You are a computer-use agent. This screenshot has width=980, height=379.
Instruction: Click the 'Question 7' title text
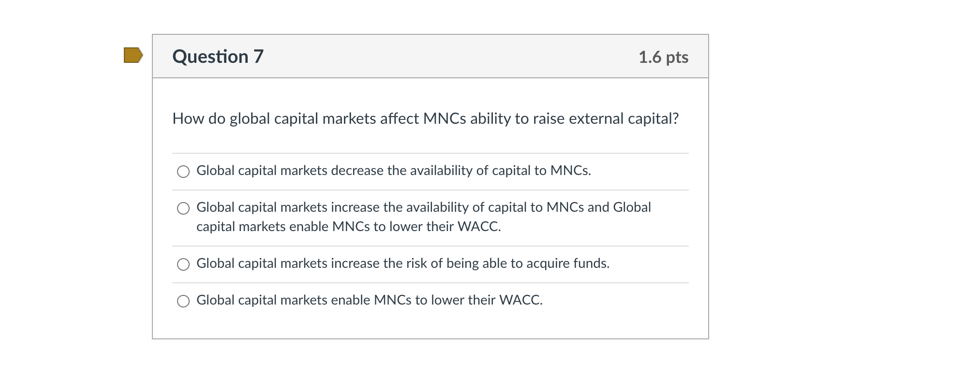point(218,57)
